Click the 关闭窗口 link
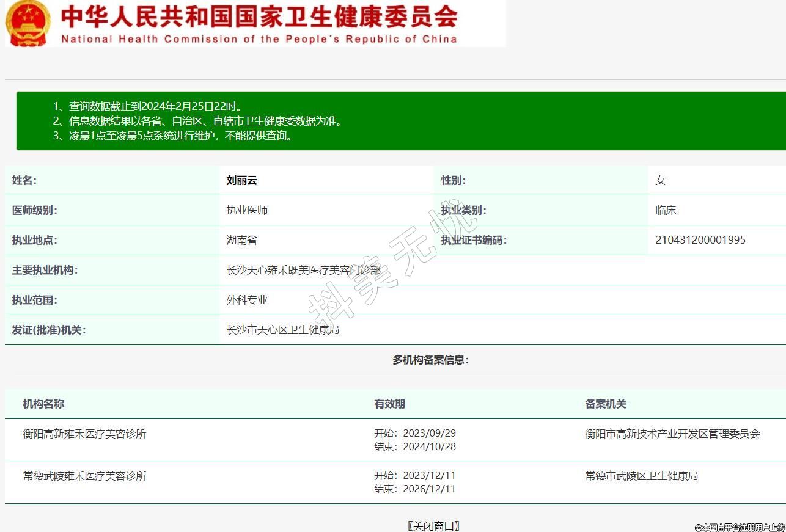 (433, 525)
